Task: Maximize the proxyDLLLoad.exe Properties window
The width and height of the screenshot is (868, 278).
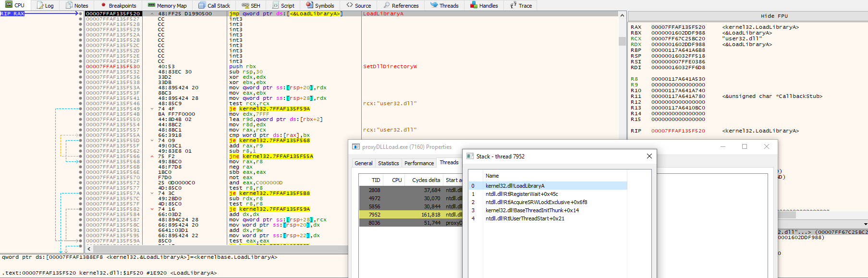Action: [x=745, y=146]
